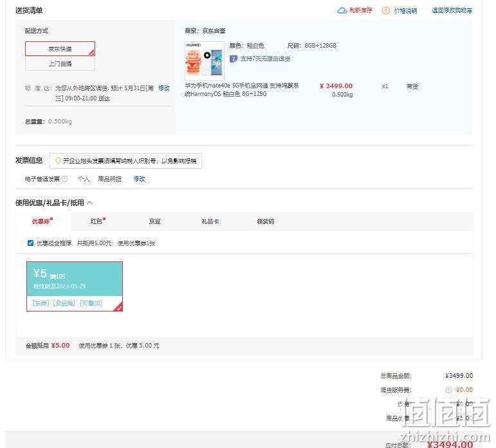This screenshot has height=448, width=496.
Task: Click the ¥3499.00 product price text
Action: pos(336,86)
